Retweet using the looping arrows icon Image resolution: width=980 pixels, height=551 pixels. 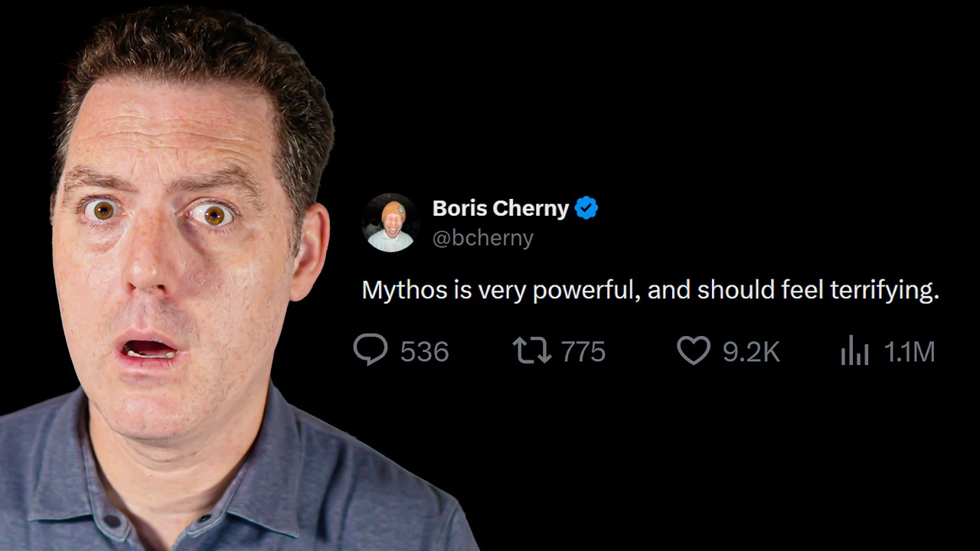[x=531, y=350]
